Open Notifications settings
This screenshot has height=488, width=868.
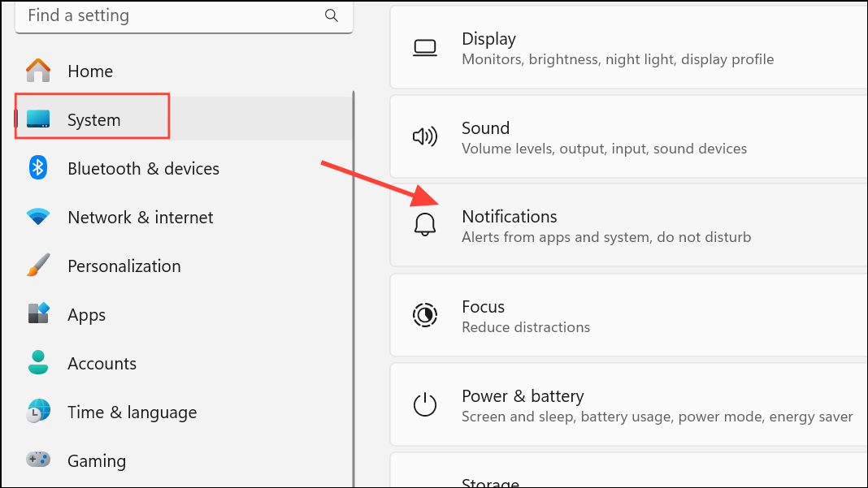coord(629,226)
